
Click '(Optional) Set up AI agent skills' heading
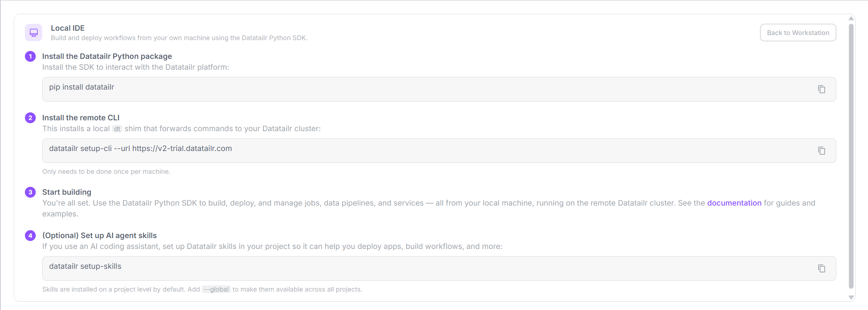99,236
